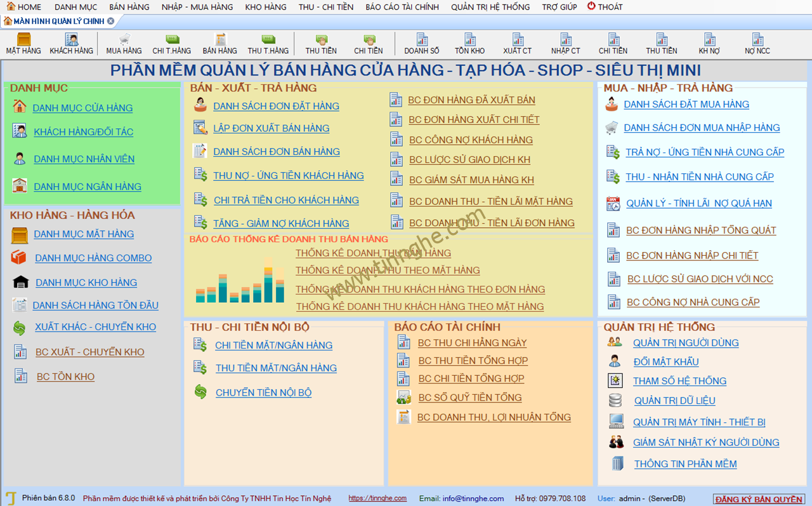812x506 pixels.
Task: Open the BÁN HÀNG toolbar icon
Action: [x=220, y=44]
